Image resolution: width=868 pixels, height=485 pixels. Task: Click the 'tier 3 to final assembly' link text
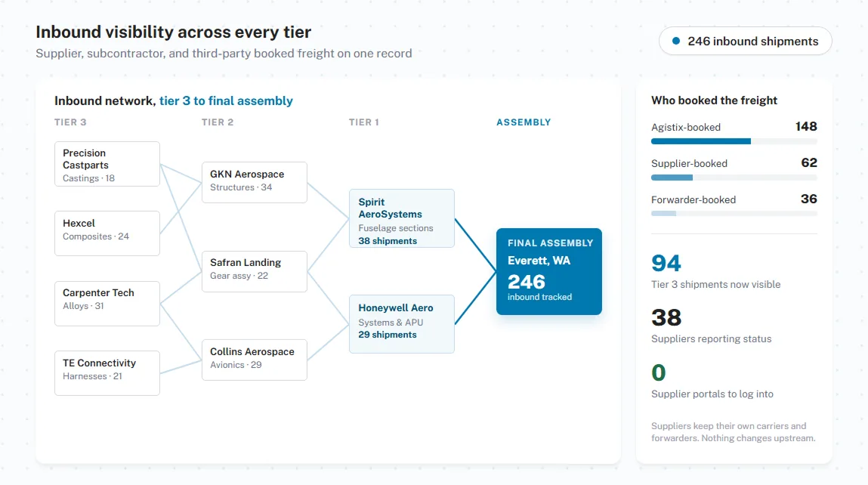(226, 100)
